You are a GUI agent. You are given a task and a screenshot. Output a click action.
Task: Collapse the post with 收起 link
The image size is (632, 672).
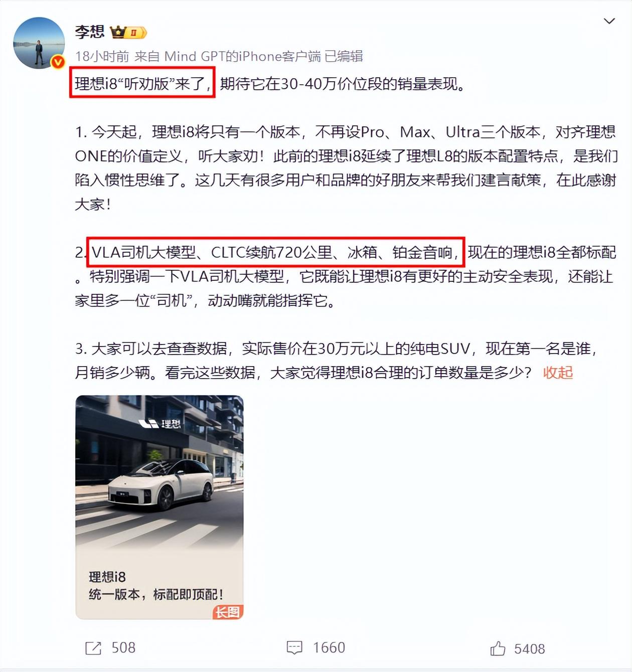tap(558, 373)
